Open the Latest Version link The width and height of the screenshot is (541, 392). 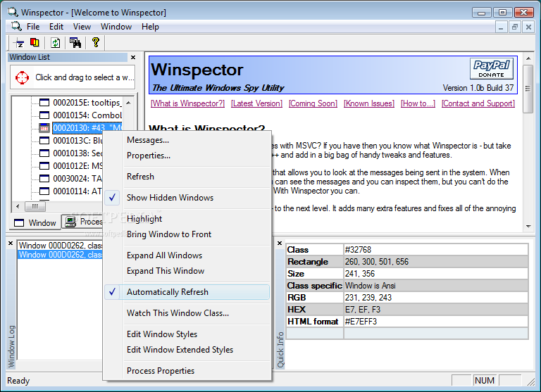(x=256, y=103)
